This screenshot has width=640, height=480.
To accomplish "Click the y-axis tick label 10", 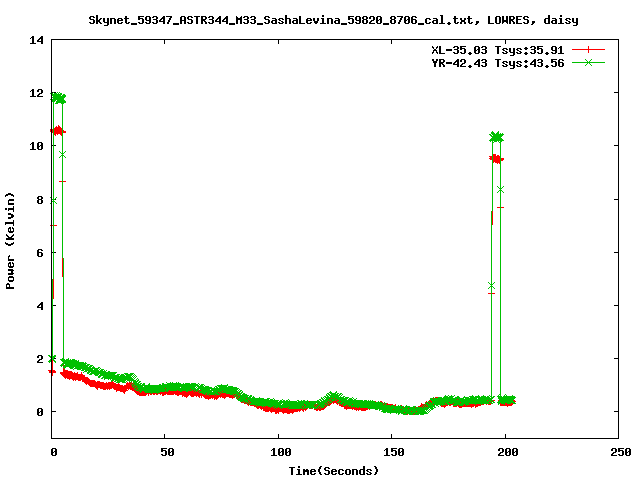I will pos(36,146).
